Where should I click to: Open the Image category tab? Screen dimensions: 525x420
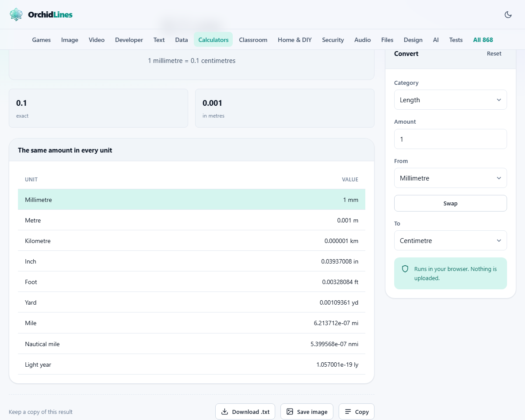[70, 40]
